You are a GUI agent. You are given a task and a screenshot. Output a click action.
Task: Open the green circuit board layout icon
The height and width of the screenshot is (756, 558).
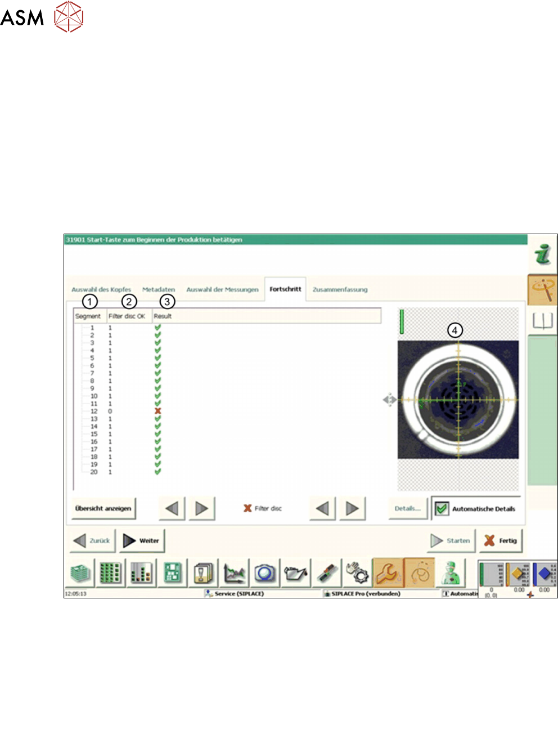click(172, 573)
